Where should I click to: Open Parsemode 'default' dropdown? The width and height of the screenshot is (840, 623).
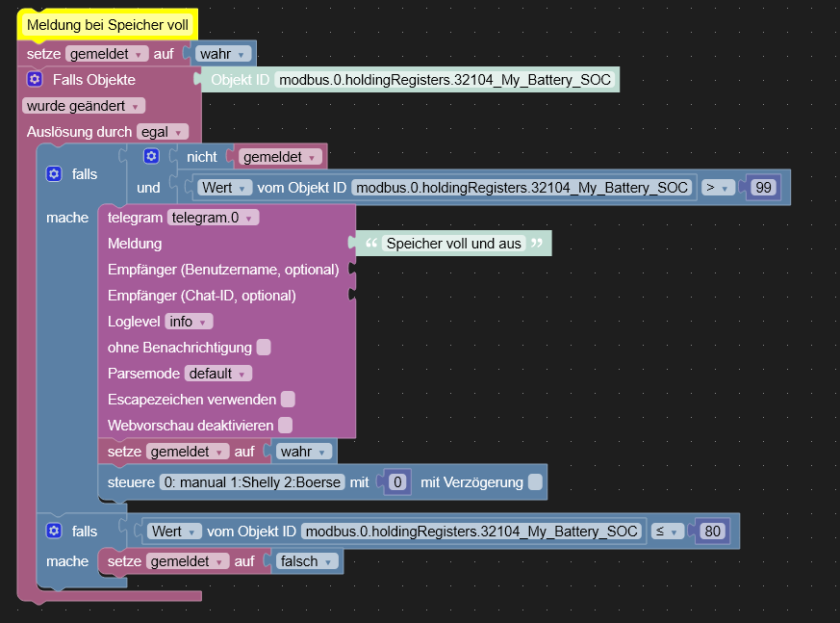[217, 374]
